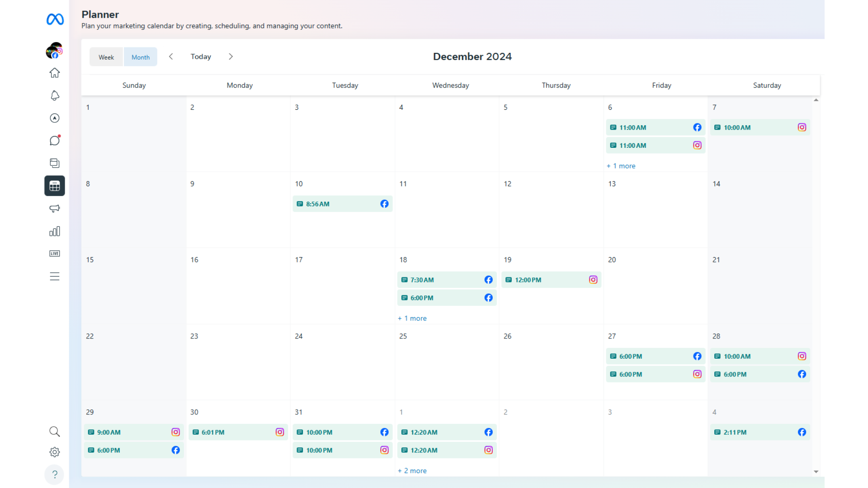Screen dimensions: 868x488
Task: Click the calendar scrollbar down arrow
Action: click(816, 471)
